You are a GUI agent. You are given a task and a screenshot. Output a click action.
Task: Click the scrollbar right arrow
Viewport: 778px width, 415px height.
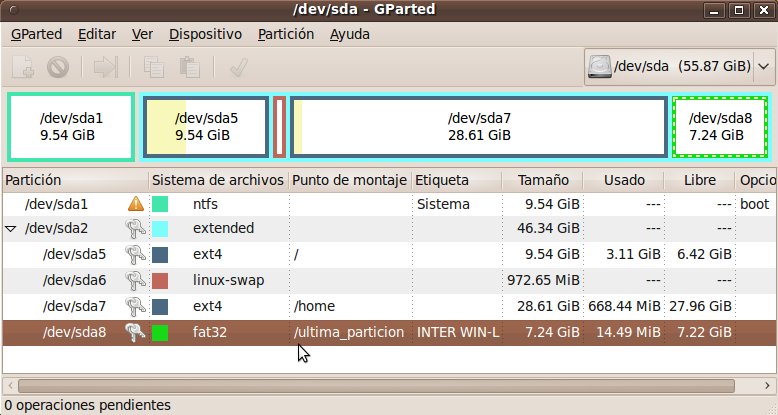point(767,386)
